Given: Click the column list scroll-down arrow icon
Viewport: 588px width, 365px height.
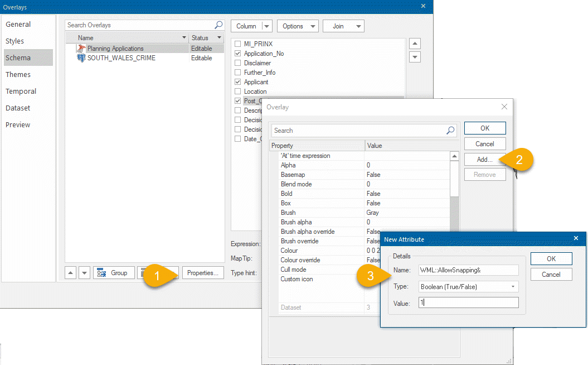Looking at the screenshot, I should [x=414, y=56].
